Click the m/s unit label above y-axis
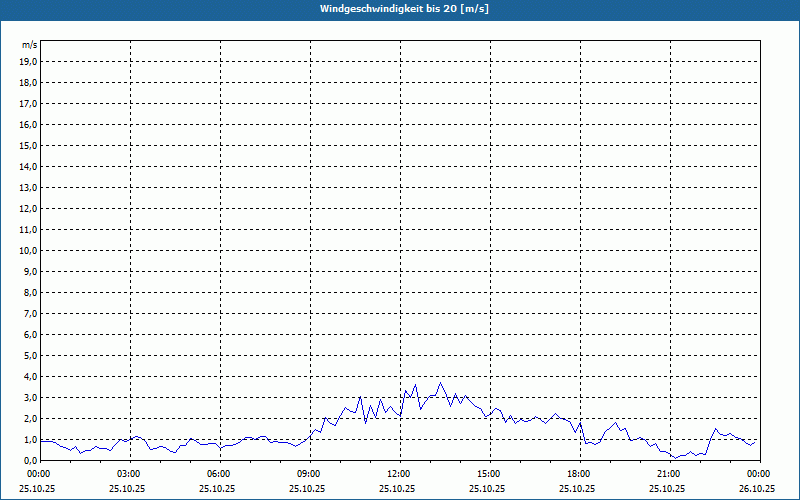Image resolution: width=800 pixels, height=500 pixels. pos(30,45)
